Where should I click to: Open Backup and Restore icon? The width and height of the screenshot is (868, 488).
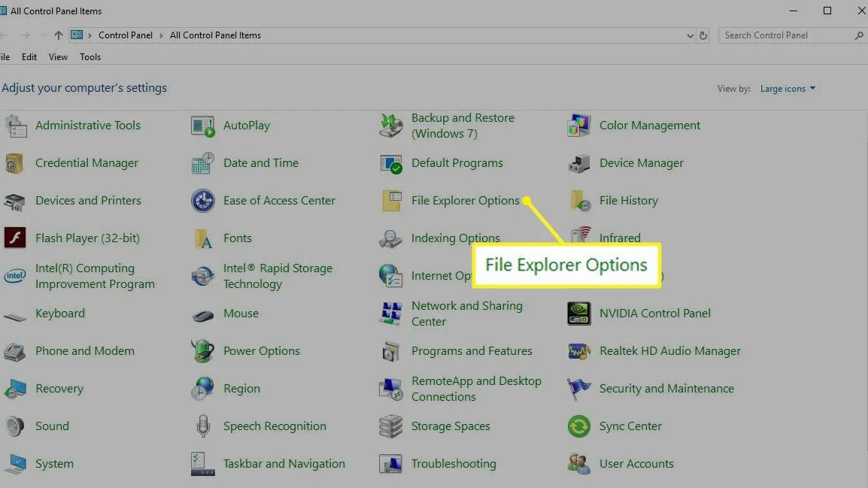point(391,126)
